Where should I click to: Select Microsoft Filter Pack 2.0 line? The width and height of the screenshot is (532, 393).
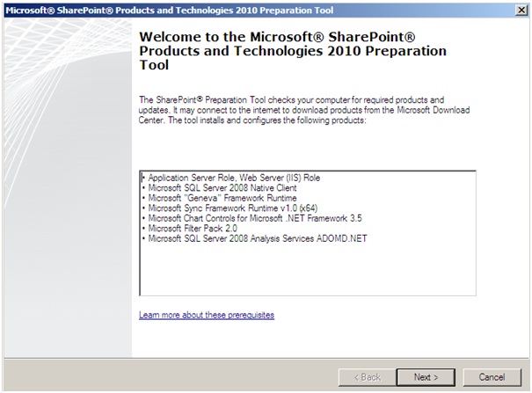192,229
